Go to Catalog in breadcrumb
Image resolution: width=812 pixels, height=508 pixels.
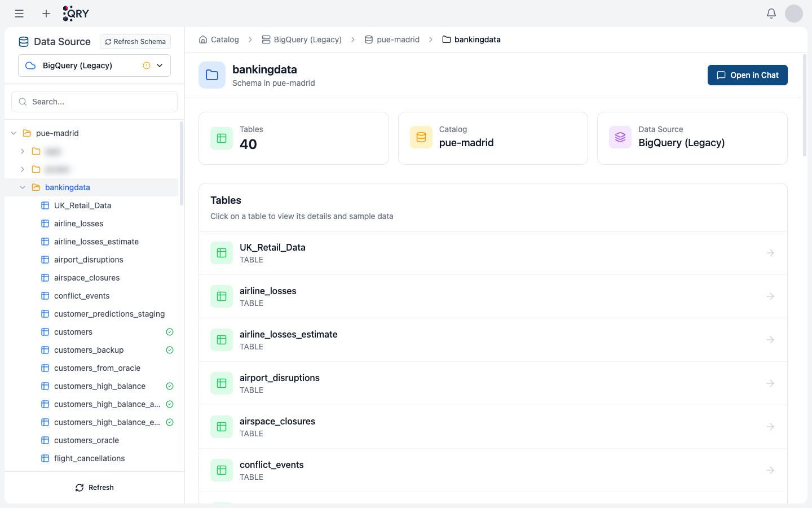[x=219, y=40]
